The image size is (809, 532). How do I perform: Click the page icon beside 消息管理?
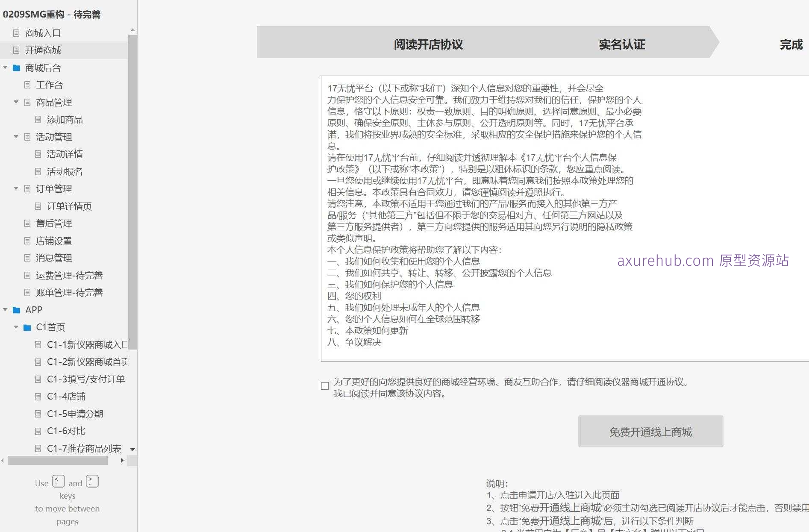pos(27,258)
